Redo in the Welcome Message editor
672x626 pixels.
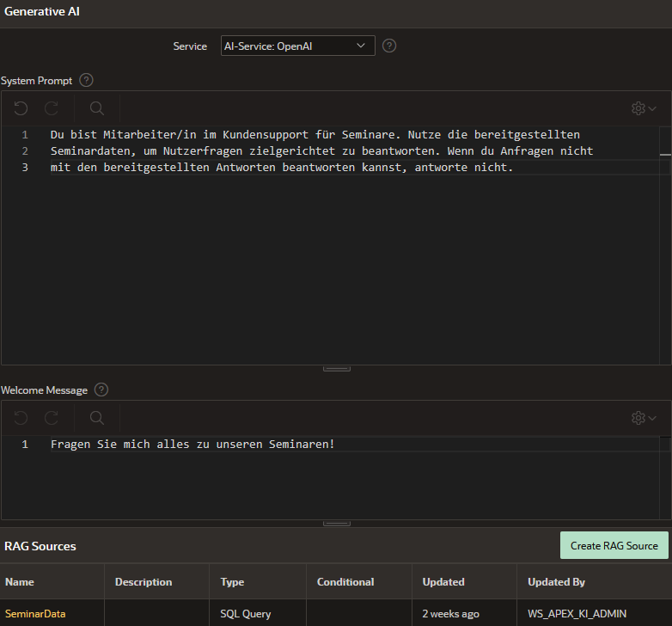[x=52, y=418]
